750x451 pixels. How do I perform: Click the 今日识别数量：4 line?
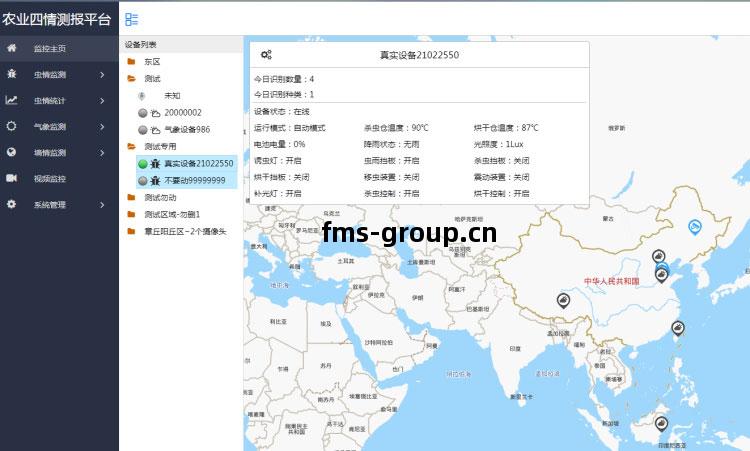284,79
